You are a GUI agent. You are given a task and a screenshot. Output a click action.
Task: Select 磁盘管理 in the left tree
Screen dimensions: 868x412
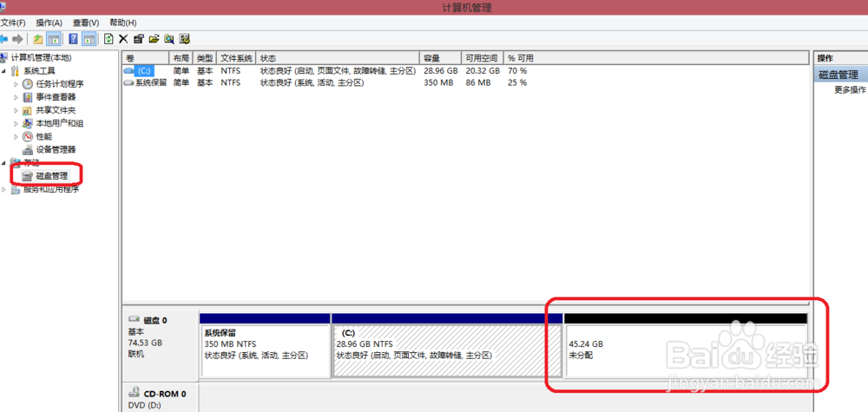[51, 176]
